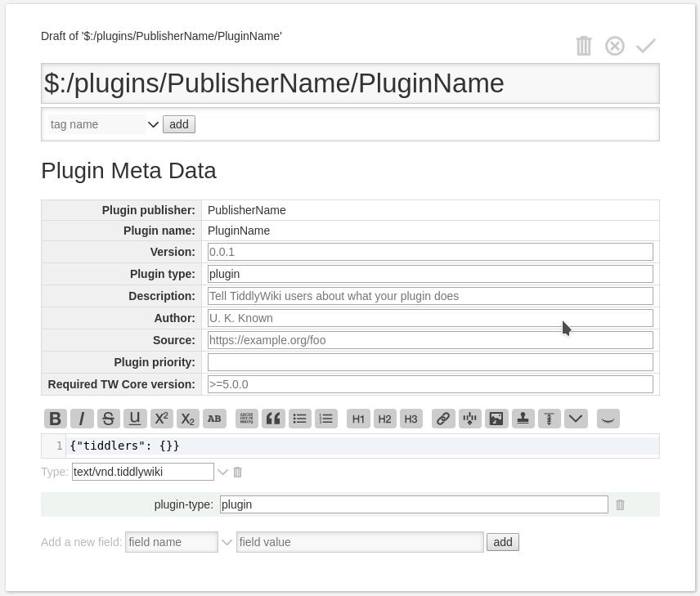This screenshot has height=596, width=700.
Task: Click the Version input field
Action: tap(430, 252)
